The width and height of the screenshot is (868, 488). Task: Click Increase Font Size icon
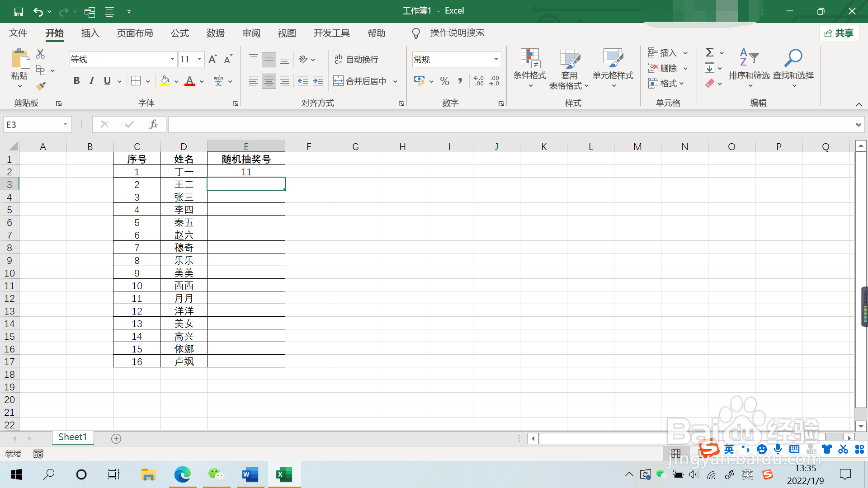pyautogui.click(x=212, y=59)
